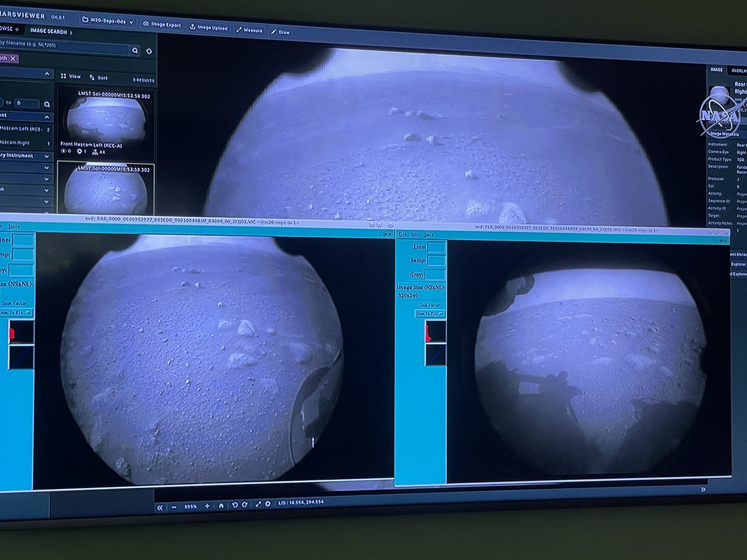Switch to the Image Search tab

(52, 31)
